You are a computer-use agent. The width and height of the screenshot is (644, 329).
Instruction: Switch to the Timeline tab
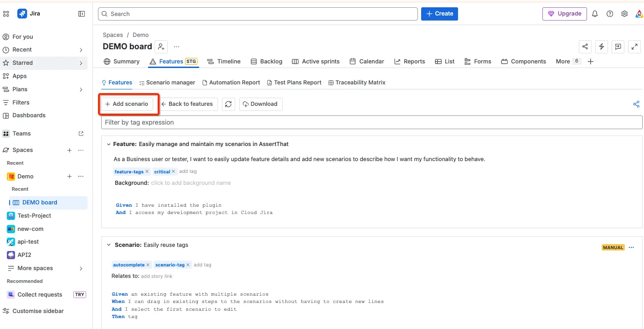224,62
